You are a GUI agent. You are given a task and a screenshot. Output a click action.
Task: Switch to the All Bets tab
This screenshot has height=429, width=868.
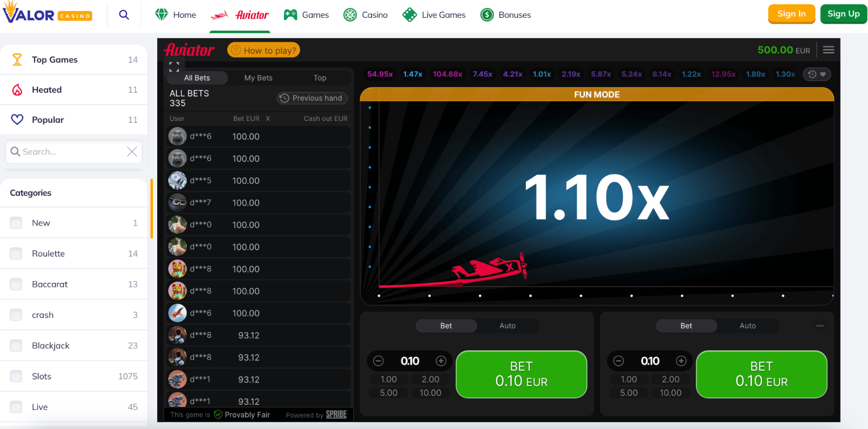(197, 78)
